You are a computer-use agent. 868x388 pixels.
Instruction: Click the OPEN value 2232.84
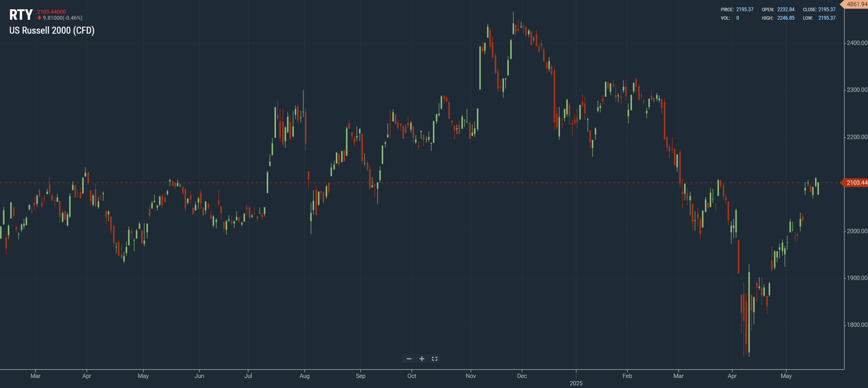[786, 9]
